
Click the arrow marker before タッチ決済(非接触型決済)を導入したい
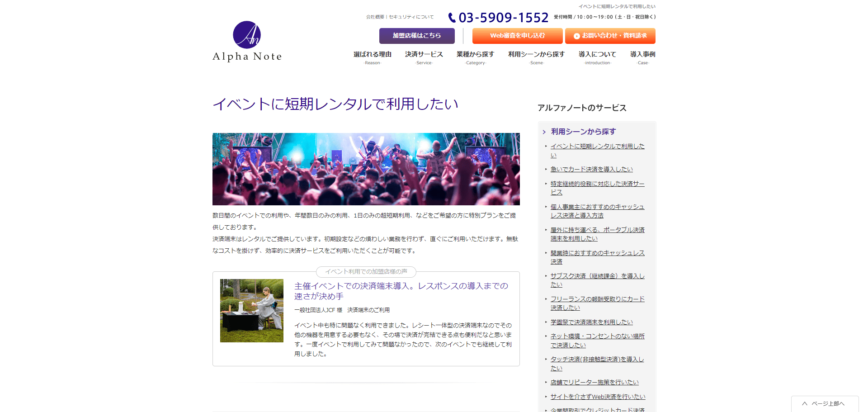pyautogui.click(x=546, y=359)
